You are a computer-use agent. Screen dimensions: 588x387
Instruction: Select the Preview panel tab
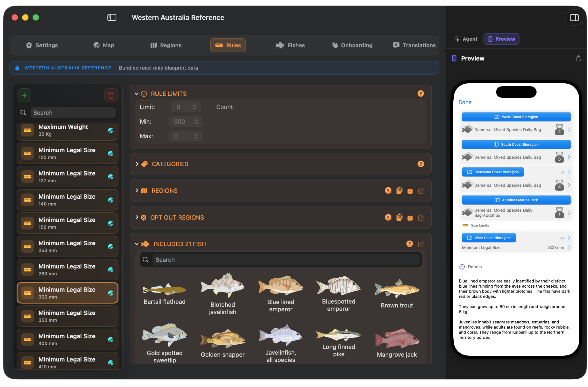[x=501, y=39]
